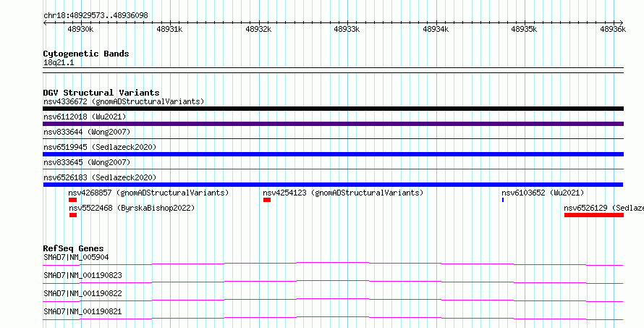Image resolution: width=644 pixels, height=328 pixels.
Task: Click the 48932k ruler tick label
Action: (258, 29)
